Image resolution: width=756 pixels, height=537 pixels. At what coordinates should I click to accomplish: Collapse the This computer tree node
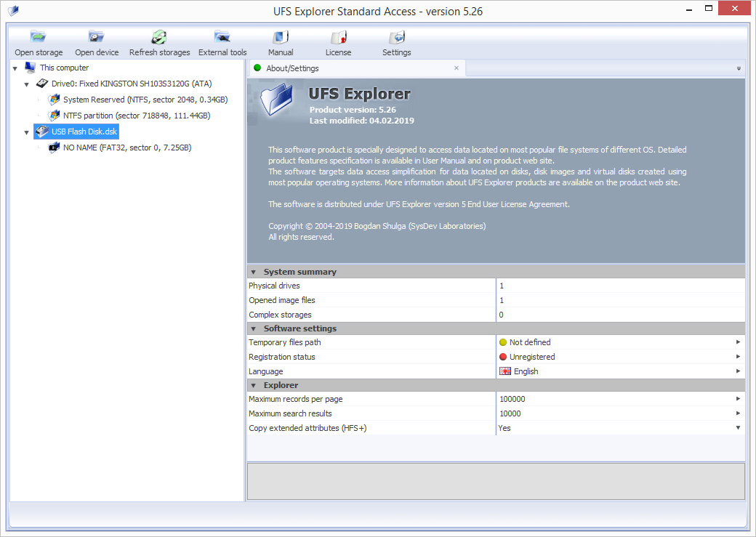15,68
